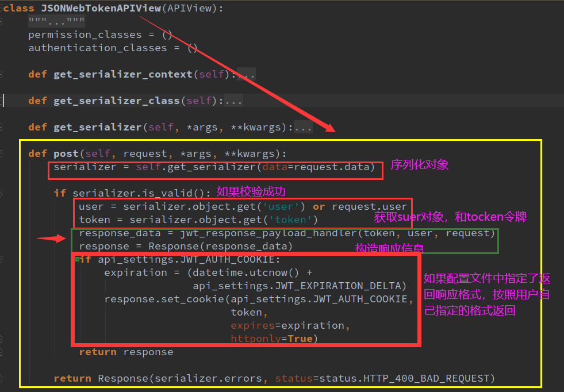Click api_settings.JWT_EXPIRATION_DELTA
This screenshot has height=392, width=564.
click(297, 286)
